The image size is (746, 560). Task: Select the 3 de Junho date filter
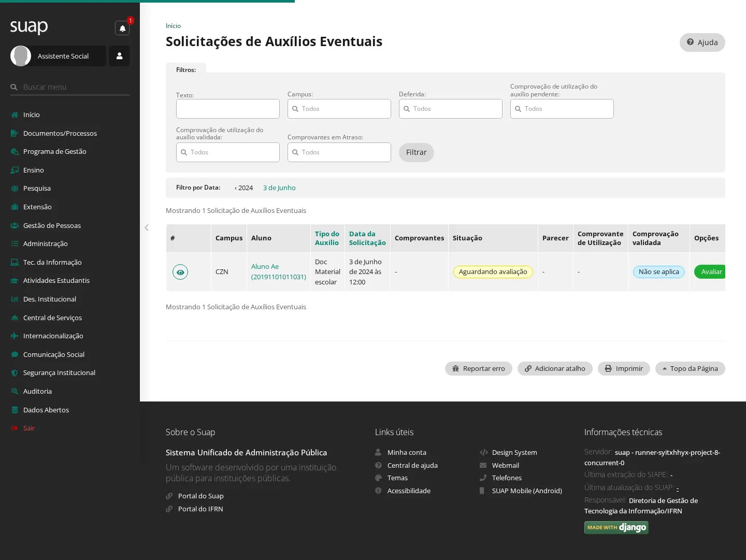279,188
